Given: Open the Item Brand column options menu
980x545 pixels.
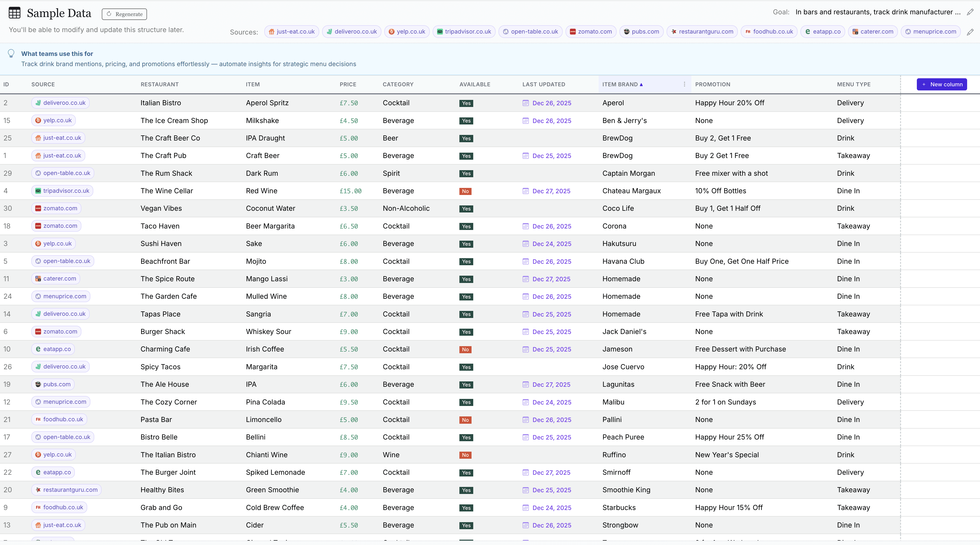Looking at the screenshot, I should (x=684, y=85).
